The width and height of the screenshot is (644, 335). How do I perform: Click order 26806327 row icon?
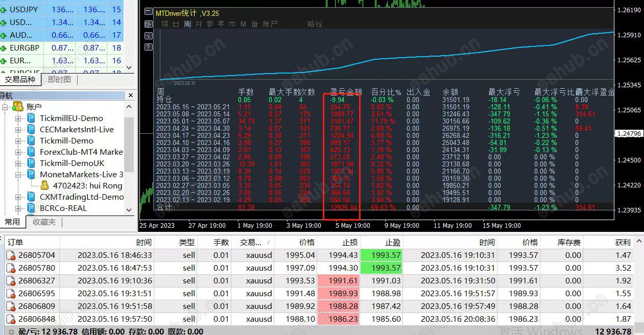[x=11, y=281]
